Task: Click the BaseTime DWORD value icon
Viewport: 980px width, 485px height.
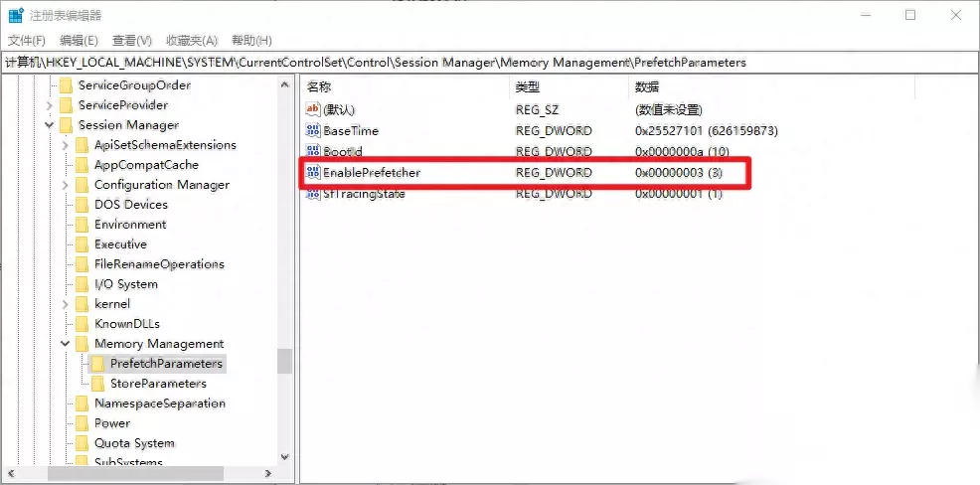Action: tap(312, 130)
